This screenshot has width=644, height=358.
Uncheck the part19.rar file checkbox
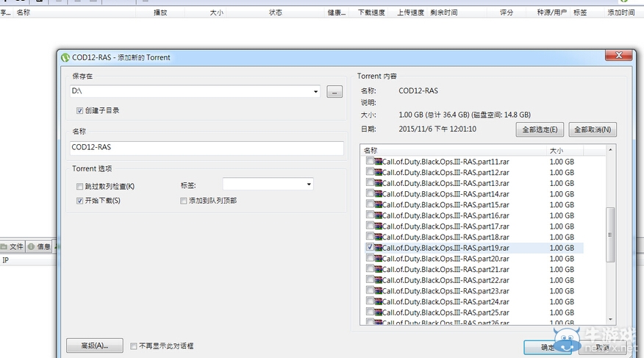click(x=370, y=247)
